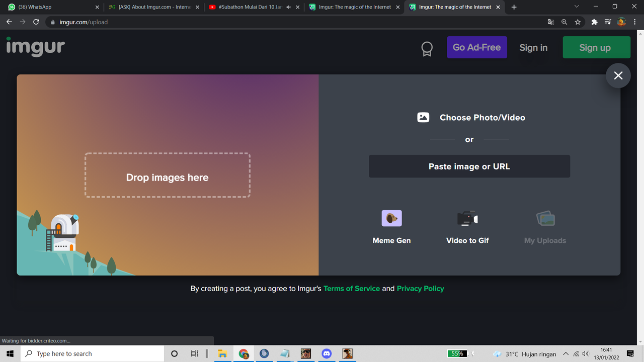
Task: Open File Explorer from taskbar
Action: click(222, 353)
